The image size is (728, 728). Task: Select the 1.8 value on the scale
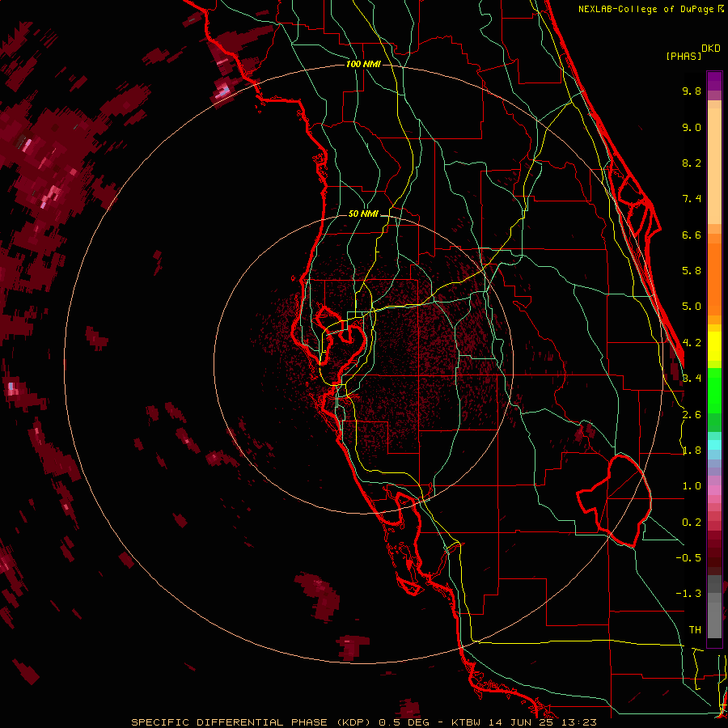pos(692,451)
